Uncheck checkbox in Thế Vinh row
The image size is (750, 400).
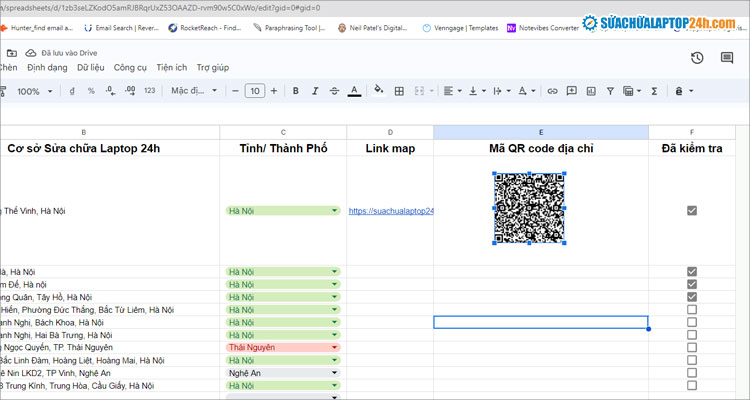[692, 211]
